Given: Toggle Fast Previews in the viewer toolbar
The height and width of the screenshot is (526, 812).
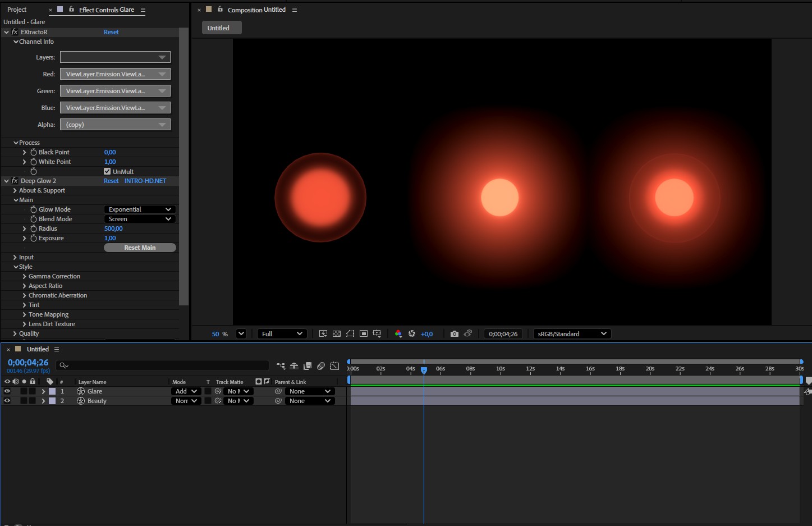Looking at the screenshot, I should point(323,334).
